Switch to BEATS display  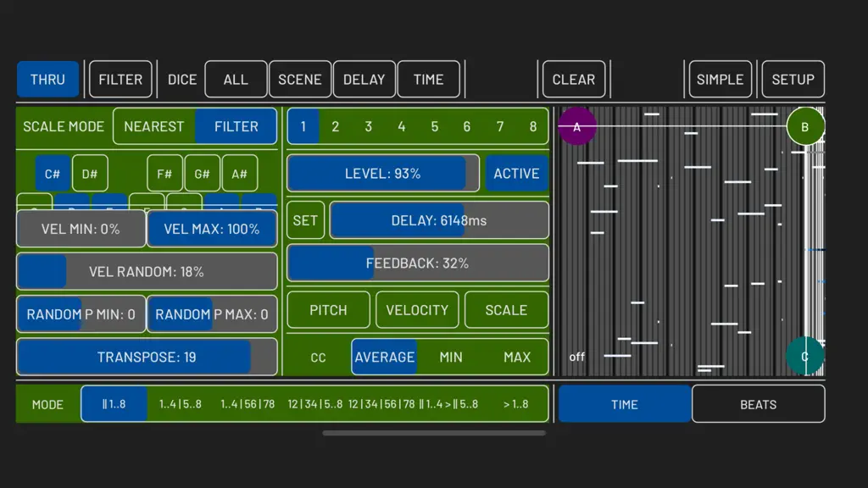point(758,404)
